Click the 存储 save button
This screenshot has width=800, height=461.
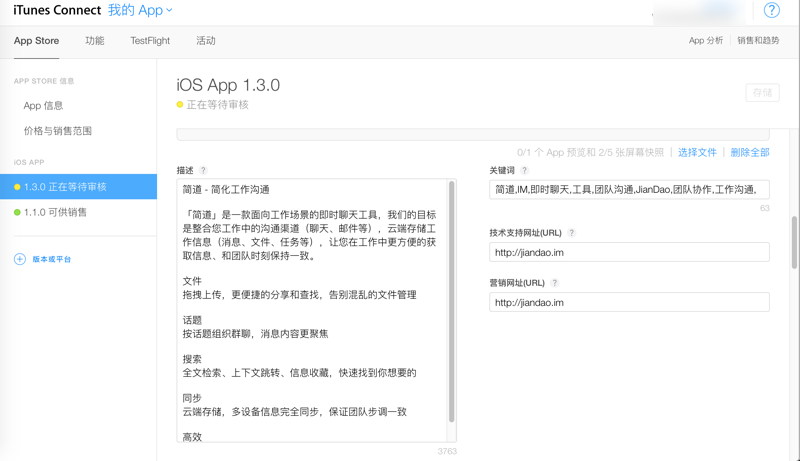[x=762, y=93]
